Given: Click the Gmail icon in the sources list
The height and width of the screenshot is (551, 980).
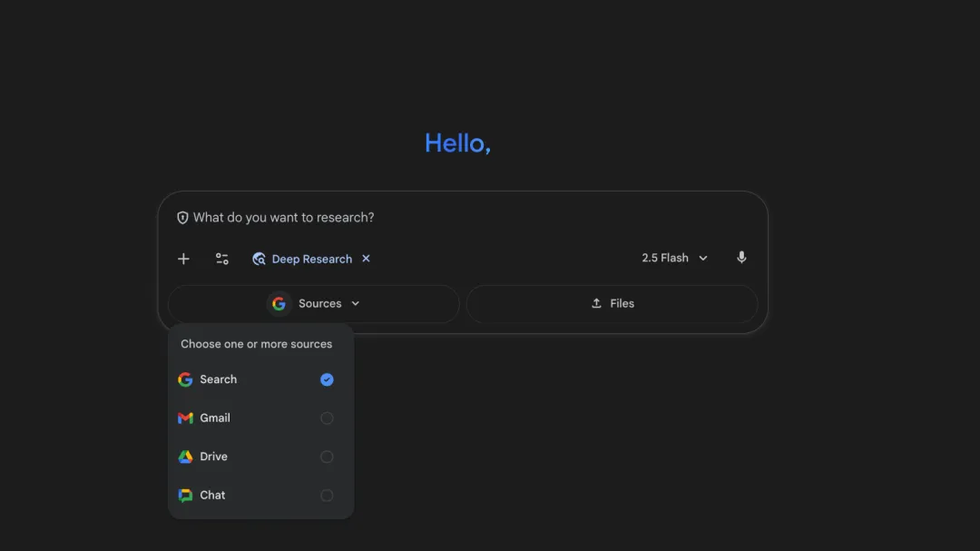Looking at the screenshot, I should 185,418.
